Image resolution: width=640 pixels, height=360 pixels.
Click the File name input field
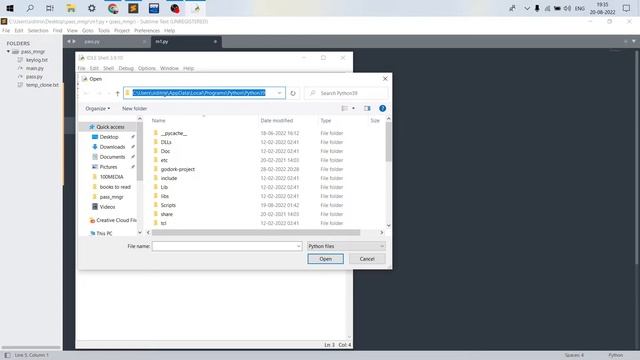click(224, 246)
